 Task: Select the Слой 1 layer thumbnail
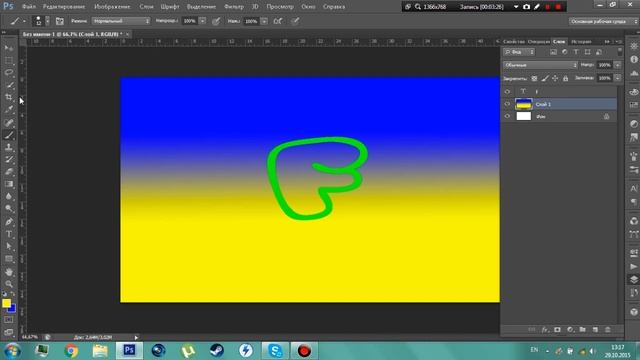pyautogui.click(x=524, y=104)
